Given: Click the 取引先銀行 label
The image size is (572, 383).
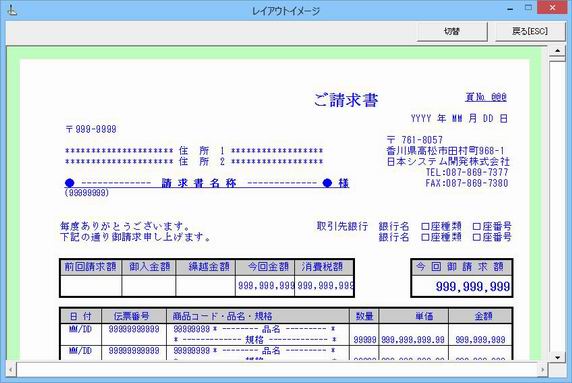Looking at the screenshot, I should pyautogui.click(x=342, y=226).
